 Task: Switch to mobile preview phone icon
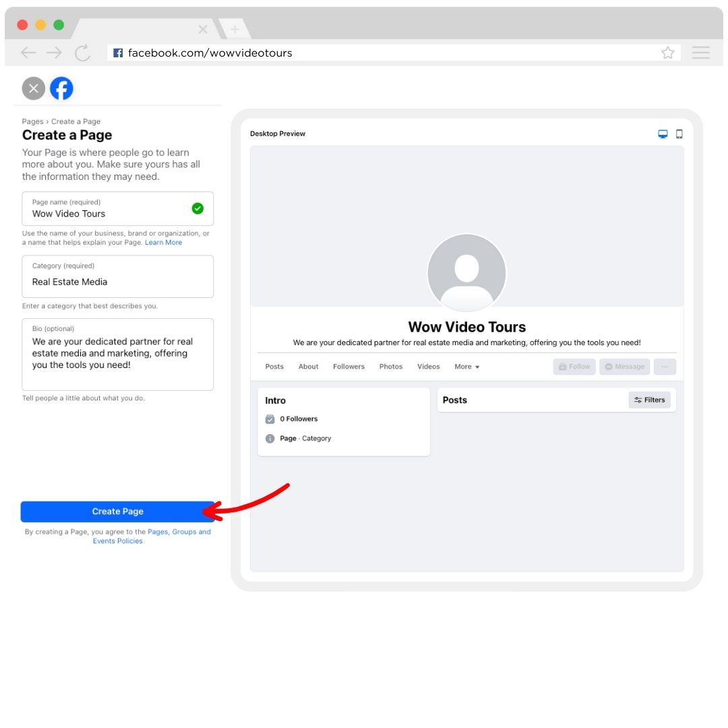click(679, 134)
